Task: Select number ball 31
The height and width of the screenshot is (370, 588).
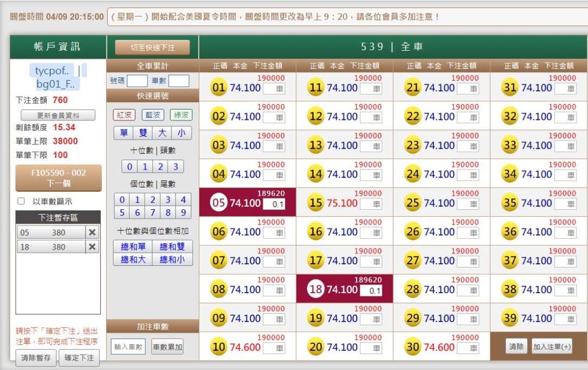Action: 510,87
